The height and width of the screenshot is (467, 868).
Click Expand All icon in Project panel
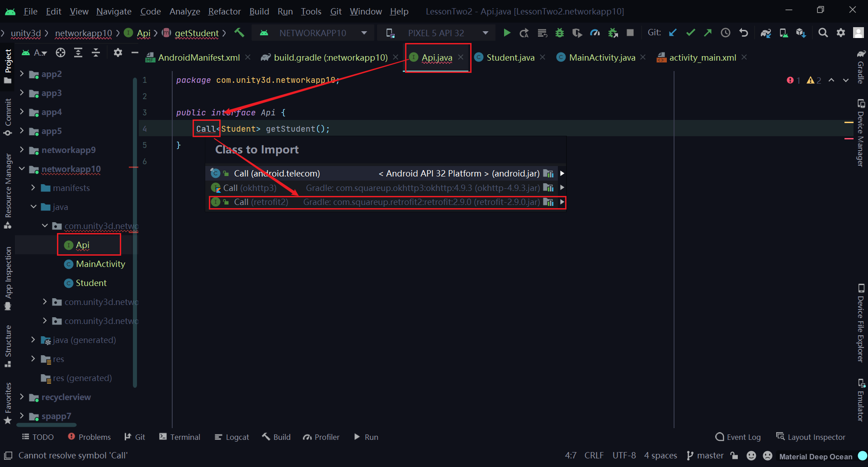(78, 53)
